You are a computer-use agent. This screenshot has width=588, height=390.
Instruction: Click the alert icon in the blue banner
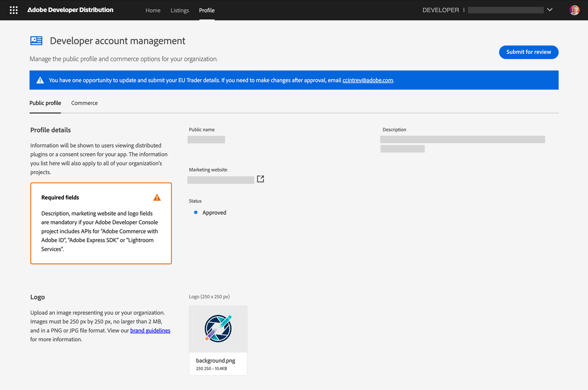(x=40, y=79)
